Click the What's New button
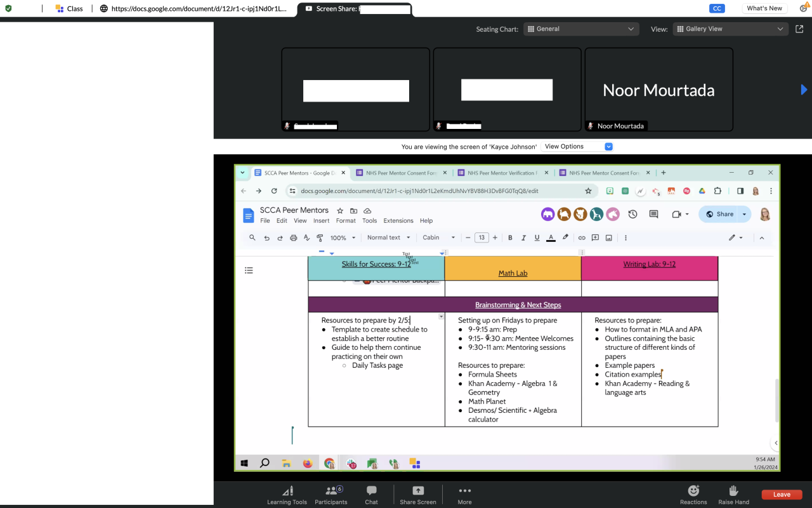The width and height of the screenshot is (812, 508). click(764, 8)
